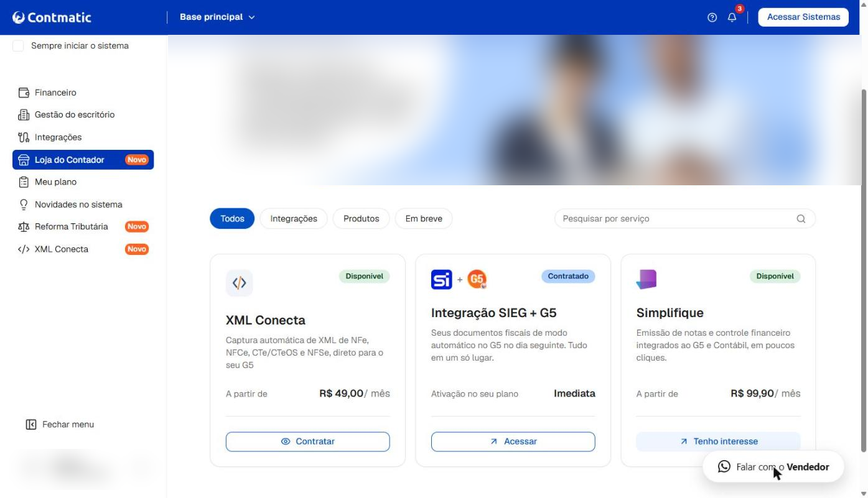Click the Meu plano clipboard icon
Image resolution: width=868 pixels, height=498 pixels.
coord(24,182)
